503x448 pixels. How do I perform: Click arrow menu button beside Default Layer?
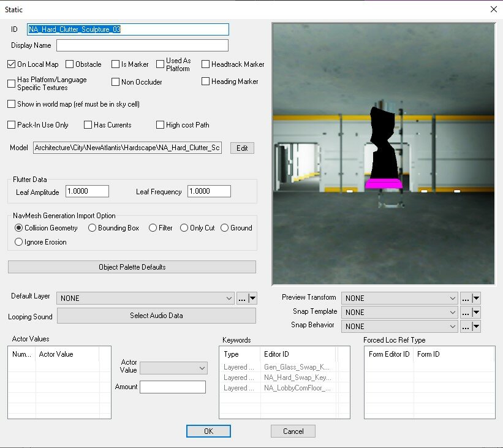point(252,298)
